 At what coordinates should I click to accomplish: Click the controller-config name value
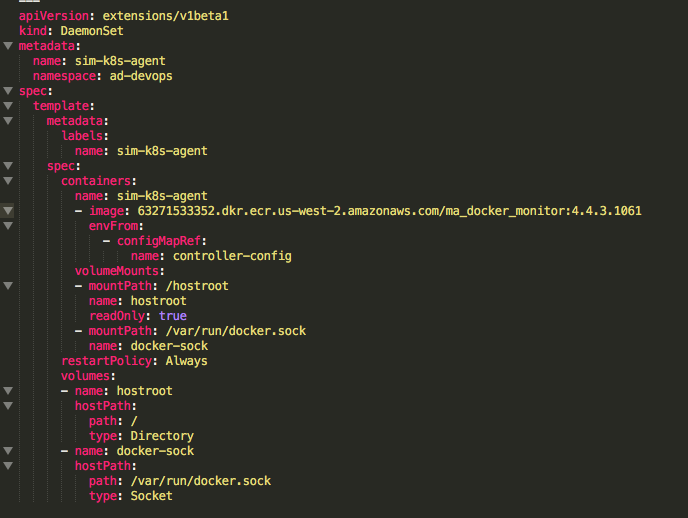click(x=232, y=256)
